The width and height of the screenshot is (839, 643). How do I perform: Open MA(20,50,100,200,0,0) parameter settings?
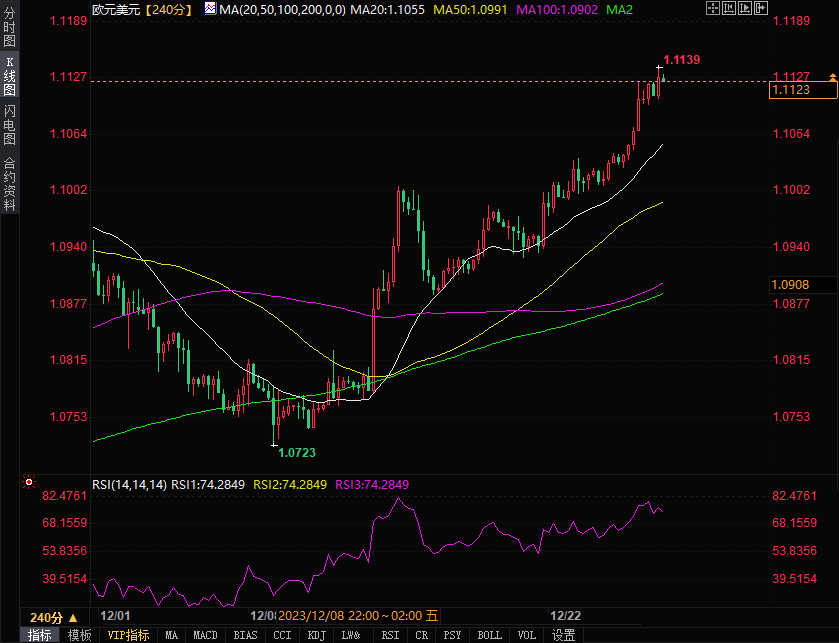(282, 8)
